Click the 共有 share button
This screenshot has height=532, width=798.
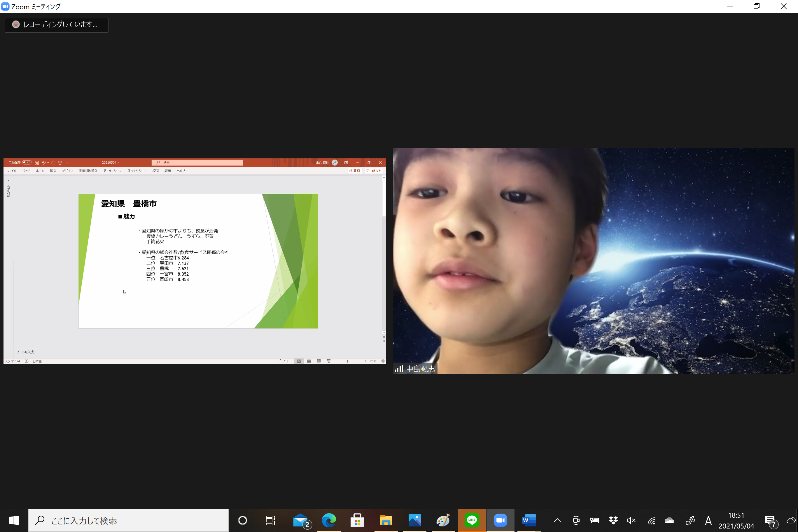pos(355,171)
